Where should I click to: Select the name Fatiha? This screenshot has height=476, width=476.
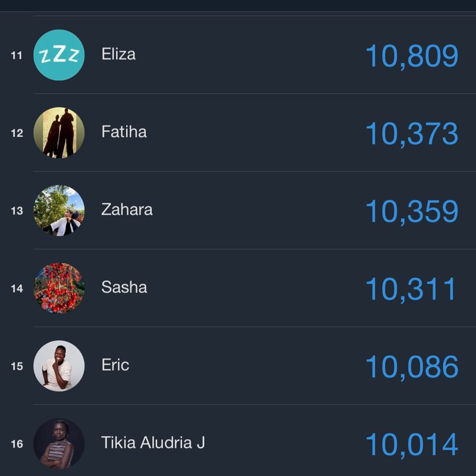[x=124, y=132]
